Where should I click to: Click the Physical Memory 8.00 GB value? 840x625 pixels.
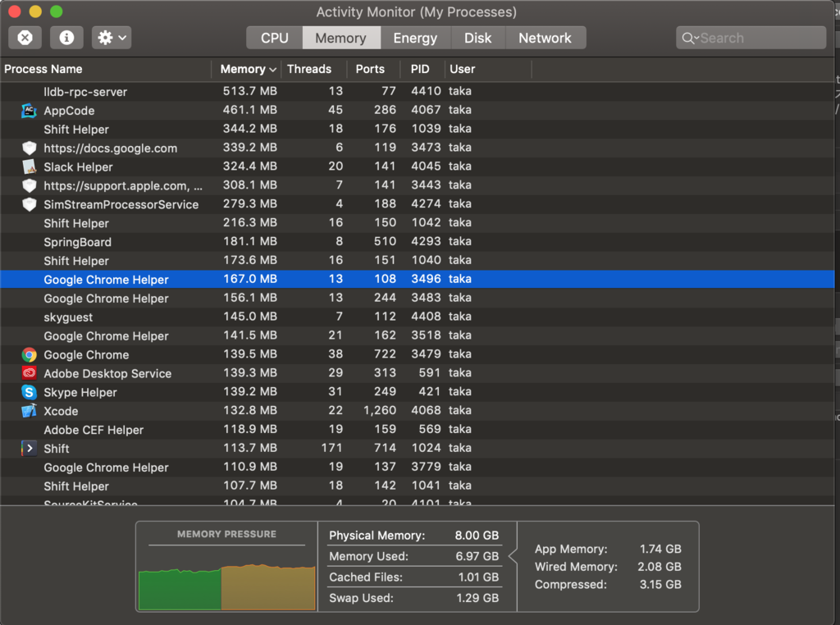tap(477, 536)
